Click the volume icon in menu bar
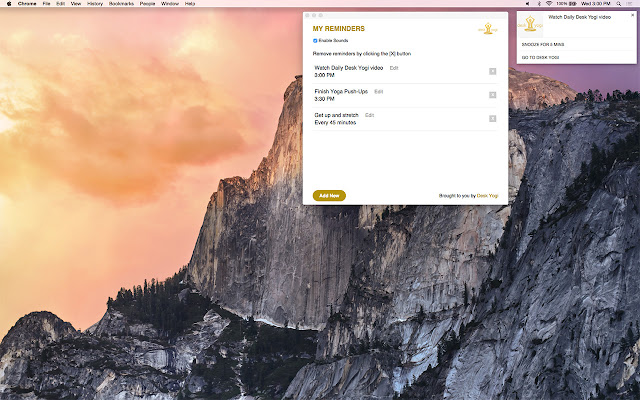This screenshot has height=400, width=640. pyautogui.click(x=527, y=4)
